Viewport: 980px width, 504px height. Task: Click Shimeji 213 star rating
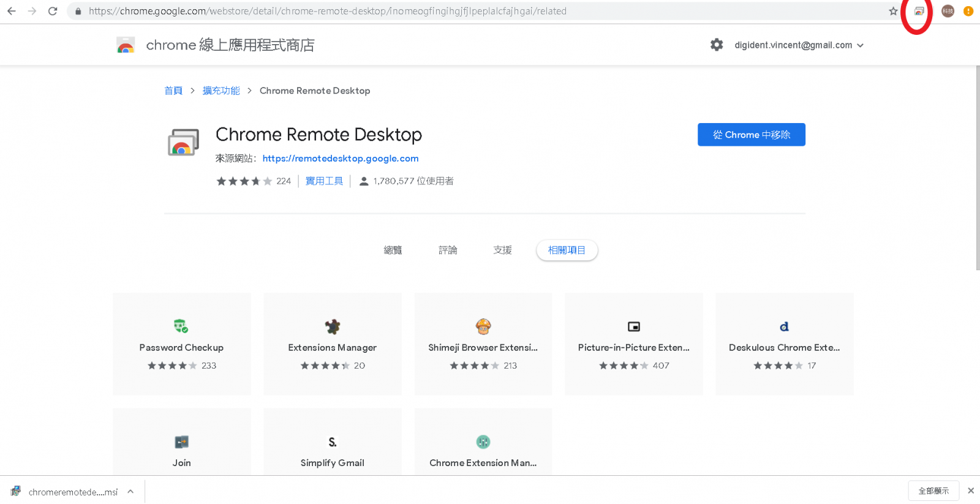[x=483, y=366]
